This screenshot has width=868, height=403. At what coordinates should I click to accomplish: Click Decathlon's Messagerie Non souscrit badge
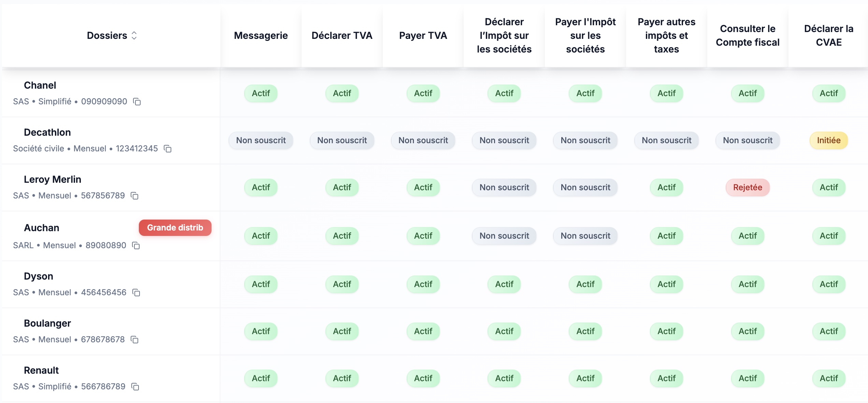point(261,140)
